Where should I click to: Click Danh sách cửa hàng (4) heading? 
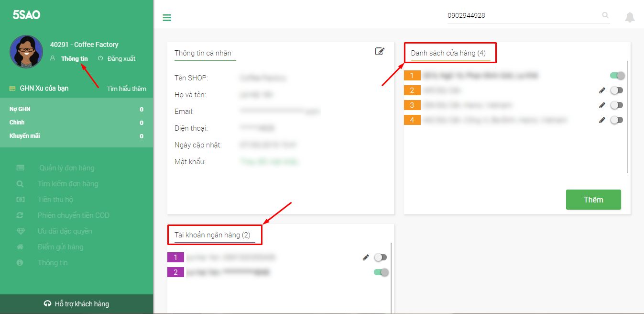[x=448, y=53]
